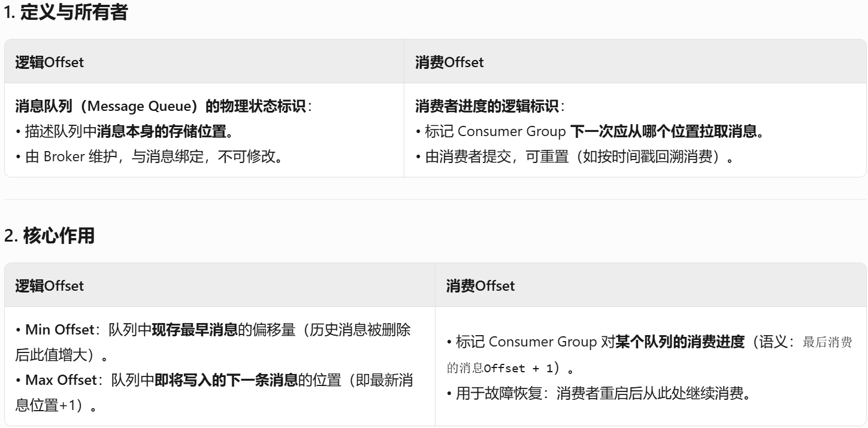Click the '消费Offset' header in the first table
Image resolution: width=868 pixels, height=428 pixels.
449,62
